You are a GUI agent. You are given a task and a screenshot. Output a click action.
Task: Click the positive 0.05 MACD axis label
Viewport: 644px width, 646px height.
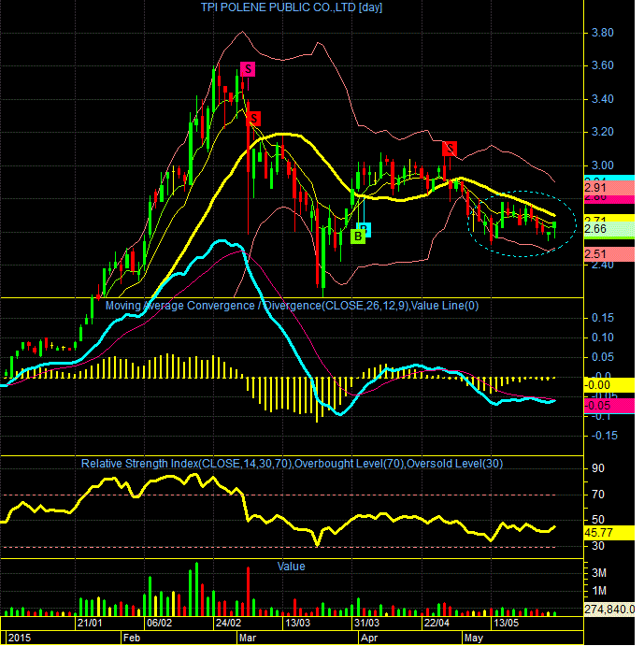coord(602,357)
